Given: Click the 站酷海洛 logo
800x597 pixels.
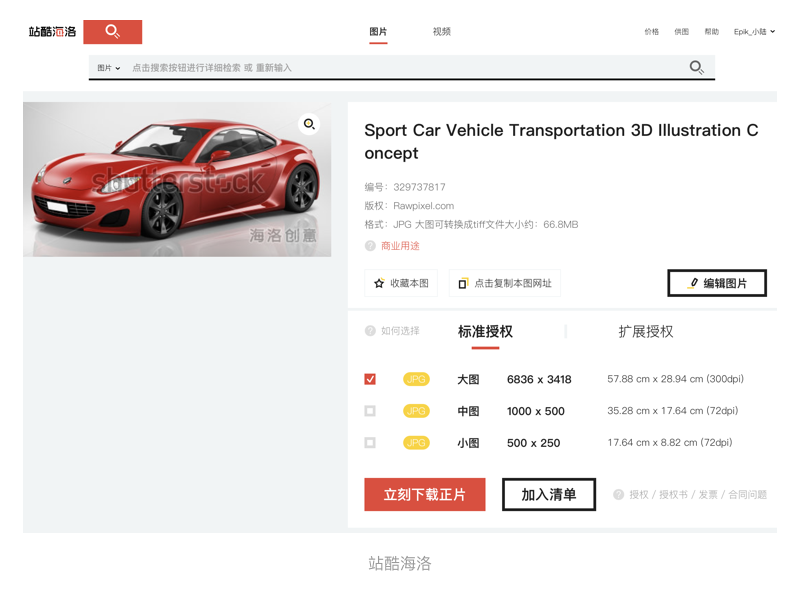Looking at the screenshot, I should (x=52, y=32).
